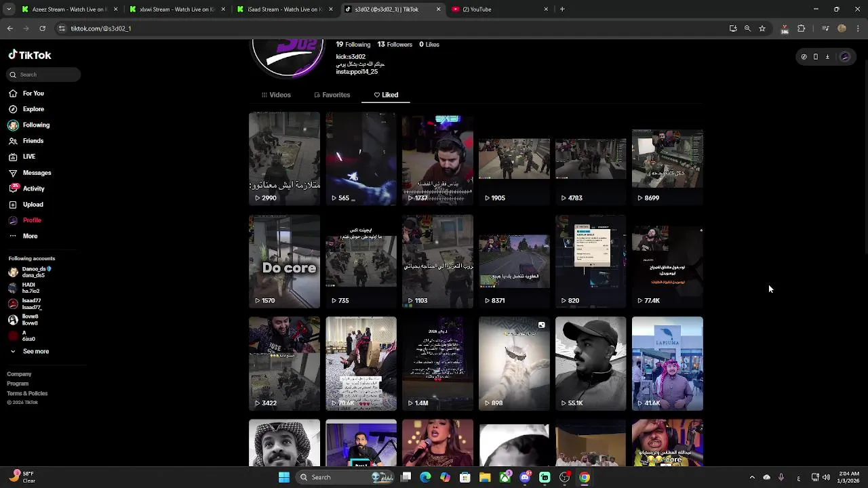Open the video with 1.4M views
Viewport: 868px width, 488px height.
(437, 363)
